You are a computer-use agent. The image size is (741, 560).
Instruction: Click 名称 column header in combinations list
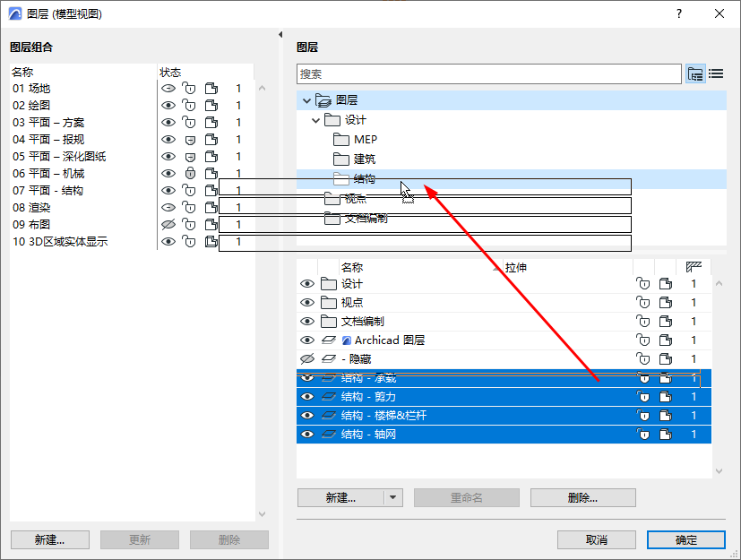(x=22, y=73)
